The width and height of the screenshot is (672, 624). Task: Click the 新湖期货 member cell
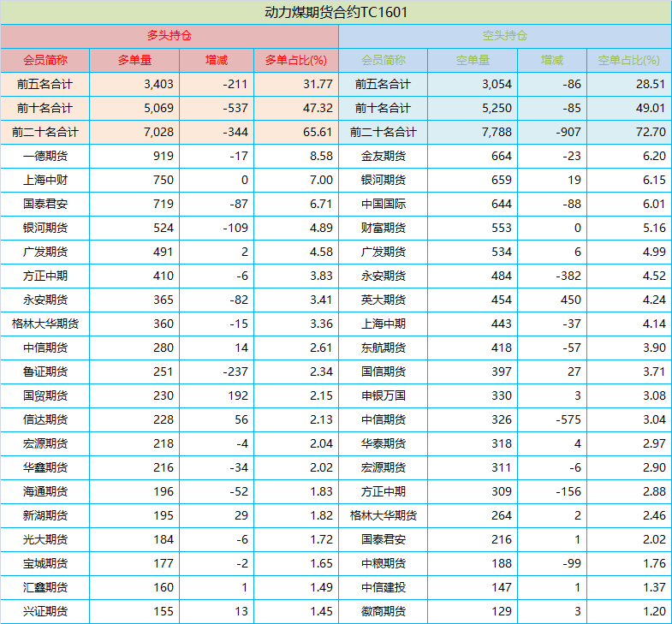pyautogui.click(x=45, y=515)
